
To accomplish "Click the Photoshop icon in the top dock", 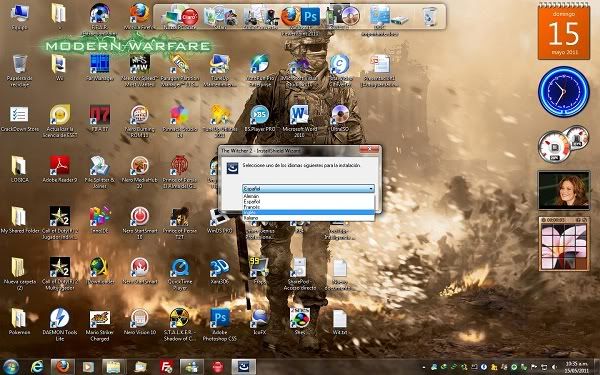I will point(310,17).
